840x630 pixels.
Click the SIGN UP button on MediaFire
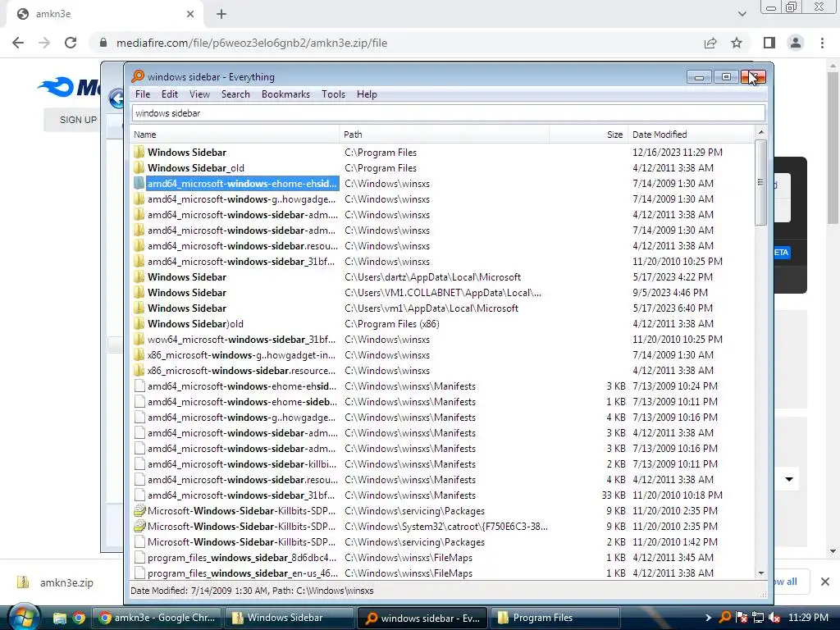click(78, 120)
